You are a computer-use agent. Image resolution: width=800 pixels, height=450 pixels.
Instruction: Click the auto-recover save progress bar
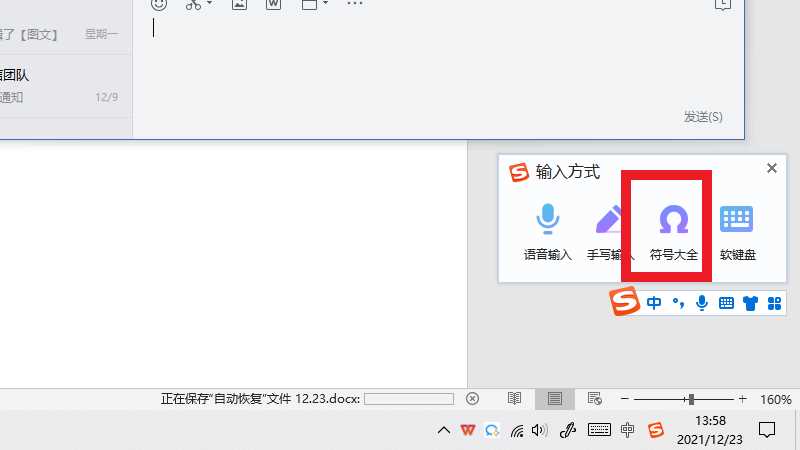[x=409, y=398]
